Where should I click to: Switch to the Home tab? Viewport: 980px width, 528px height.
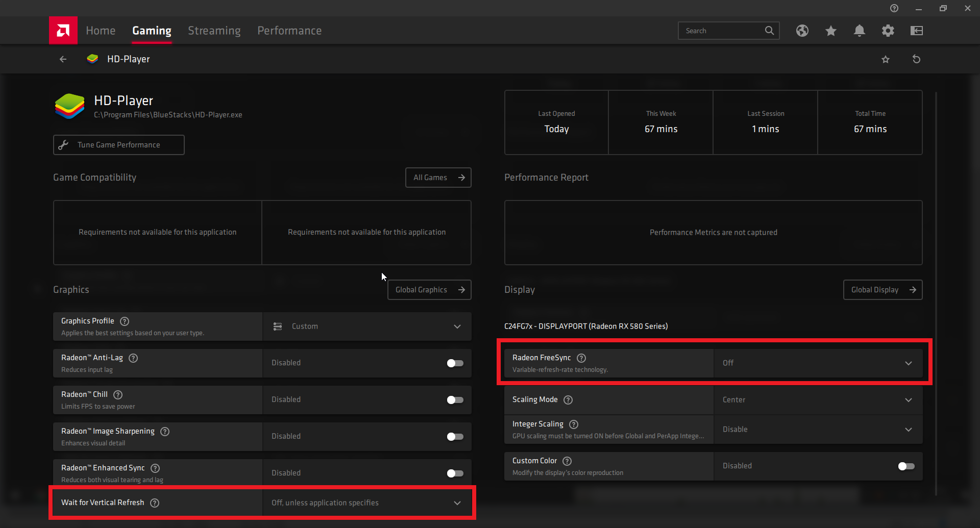[x=101, y=31]
